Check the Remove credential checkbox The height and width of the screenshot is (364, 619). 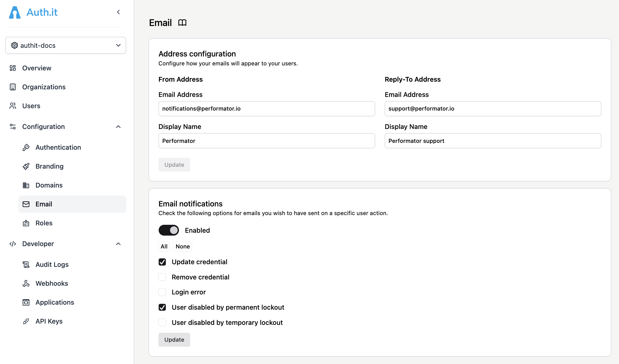tap(162, 277)
